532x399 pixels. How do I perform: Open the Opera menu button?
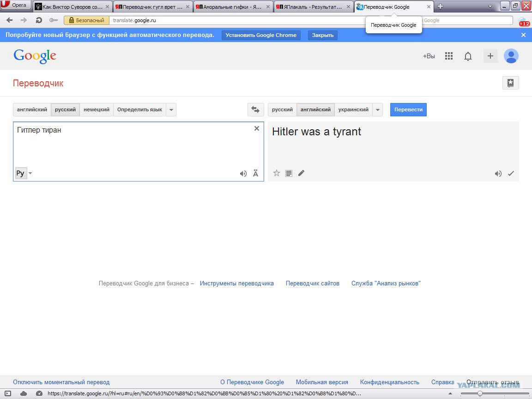16,5
